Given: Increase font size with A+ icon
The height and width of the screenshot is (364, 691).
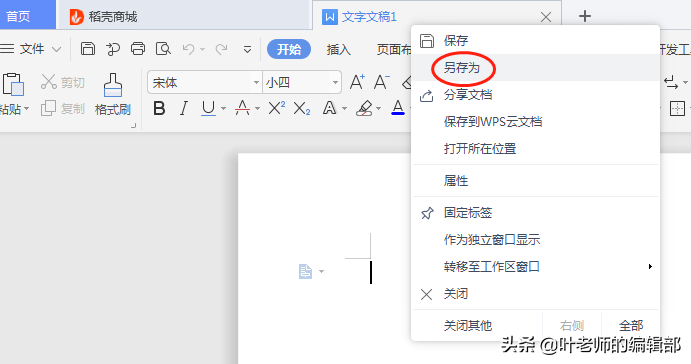Looking at the screenshot, I should [357, 82].
